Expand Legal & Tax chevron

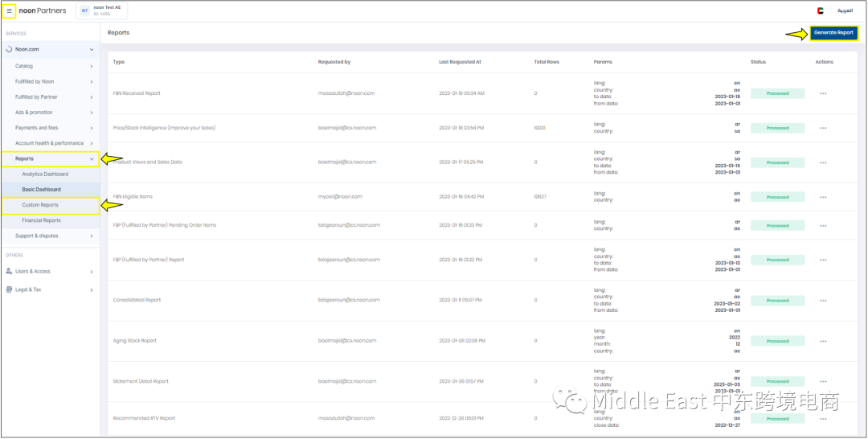tap(92, 290)
